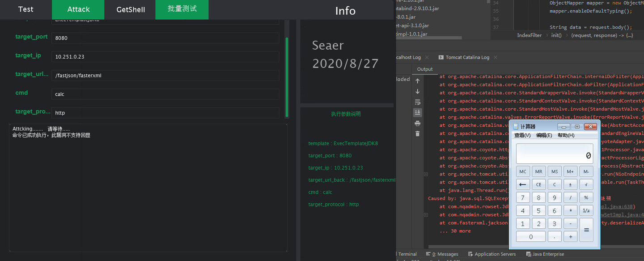Click the calculator backspace arrow key
The width and height of the screenshot is (644, 261).
pos(523,184)
